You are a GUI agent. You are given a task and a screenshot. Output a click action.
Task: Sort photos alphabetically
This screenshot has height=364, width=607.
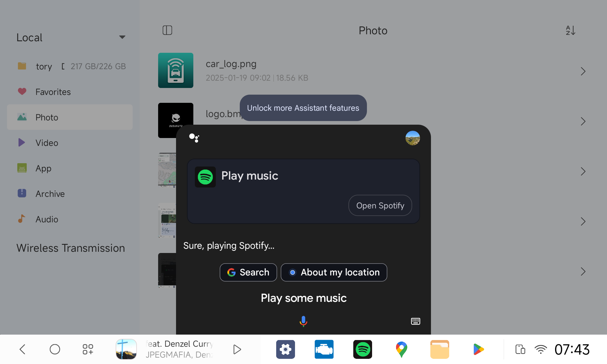[x=571, y=30]
